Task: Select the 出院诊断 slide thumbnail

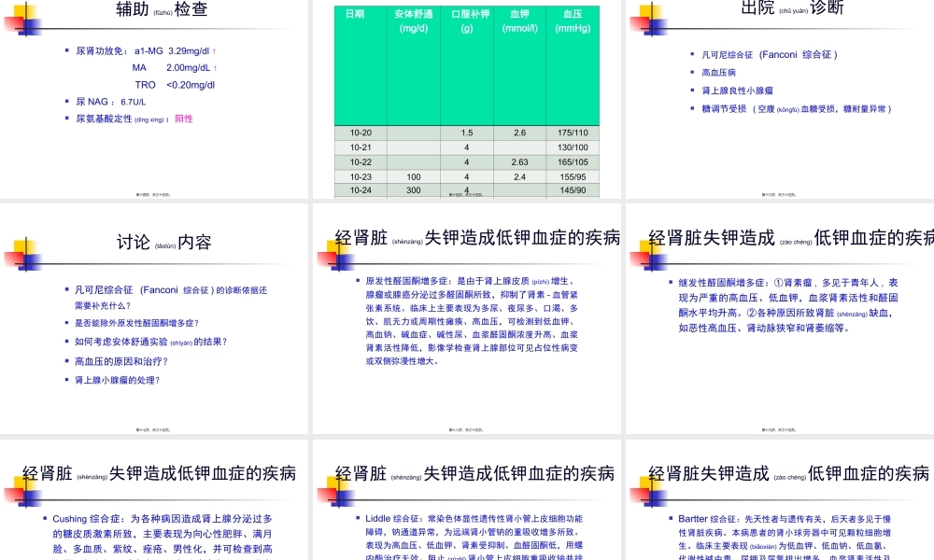Action: (x=778, y=98)
